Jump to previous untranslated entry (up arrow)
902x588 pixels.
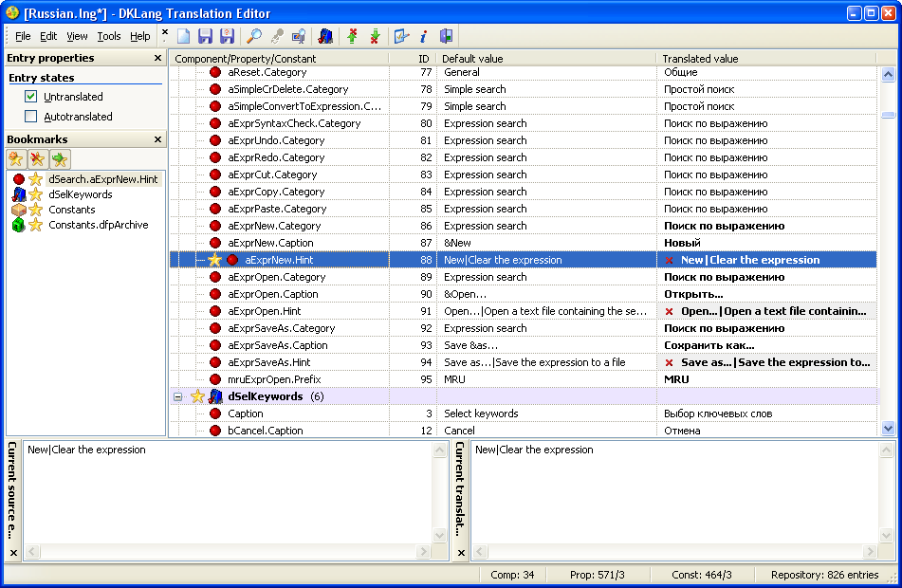pos(353,36)
